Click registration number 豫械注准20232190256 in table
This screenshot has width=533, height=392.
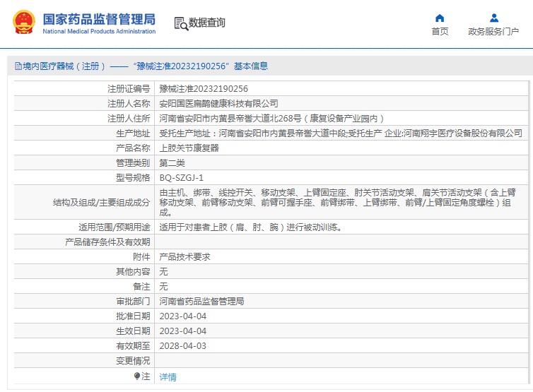204,89
